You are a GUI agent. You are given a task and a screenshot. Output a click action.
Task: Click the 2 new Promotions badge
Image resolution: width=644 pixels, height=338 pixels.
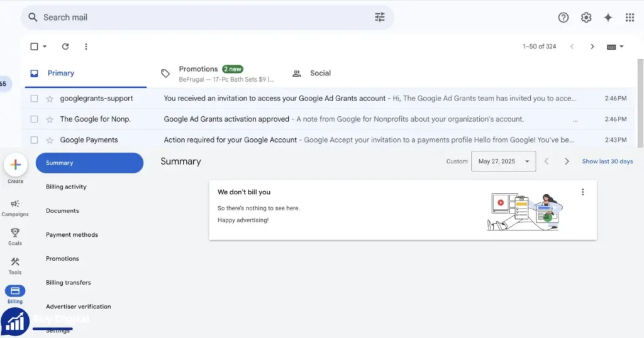[233, 69]
